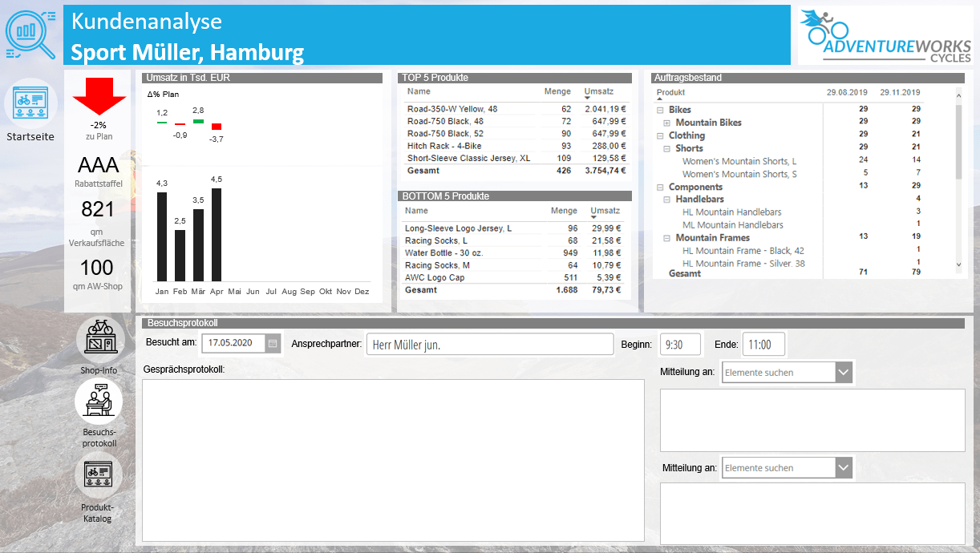Collapse the Shorts subcategory
This screenshot has height=553, width=980.
click(666, 148)
